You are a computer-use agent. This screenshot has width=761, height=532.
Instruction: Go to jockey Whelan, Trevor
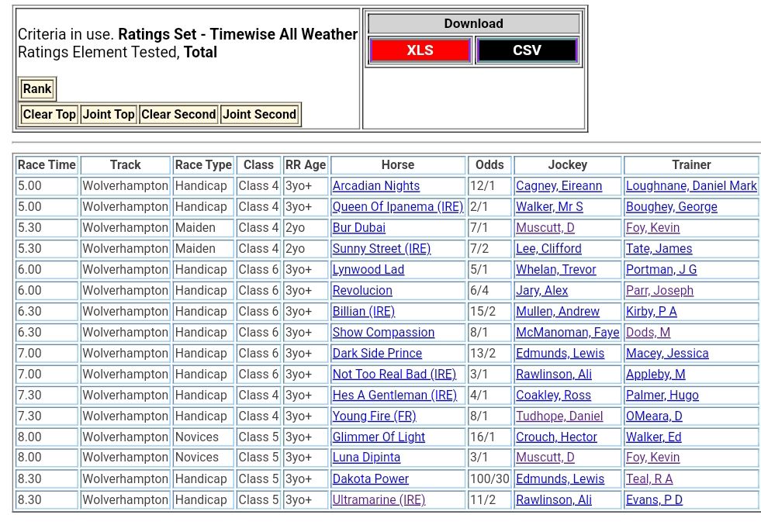click(555, 270)
